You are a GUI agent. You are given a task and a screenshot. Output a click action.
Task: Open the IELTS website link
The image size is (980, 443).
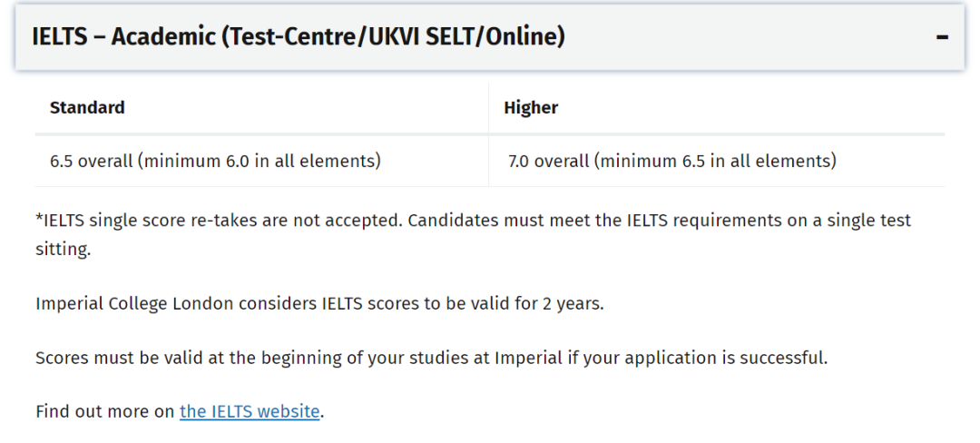point(250,411)
